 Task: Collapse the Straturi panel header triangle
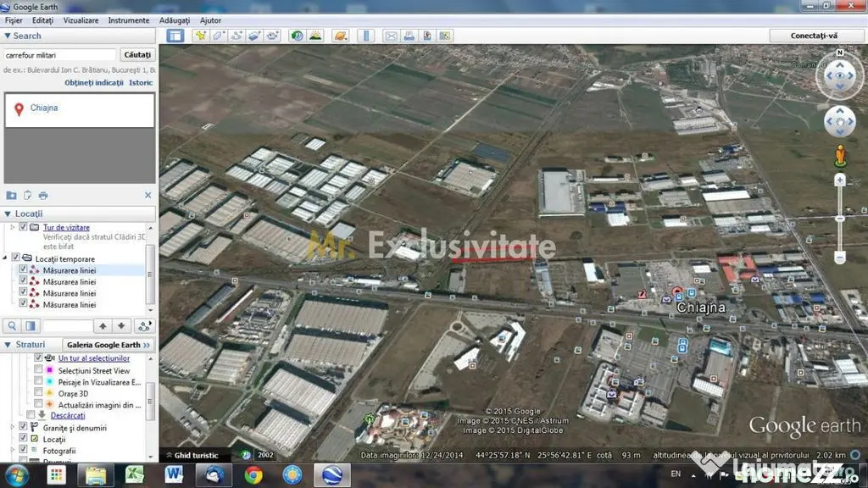point(8,345)
